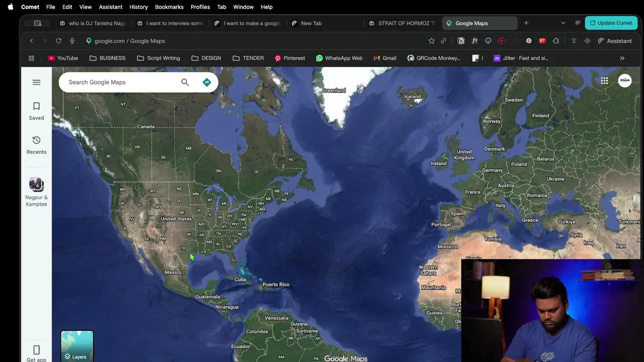This screenshot has height=362, width=644.
Task: Open the font finder f? extension
Action: click(474, 41)
